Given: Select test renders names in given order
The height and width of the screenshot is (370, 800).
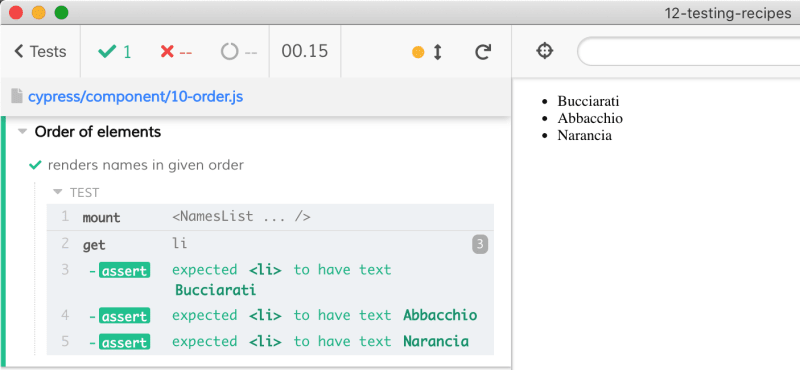Looking at the screenshot, I should (x=145, y=165).
